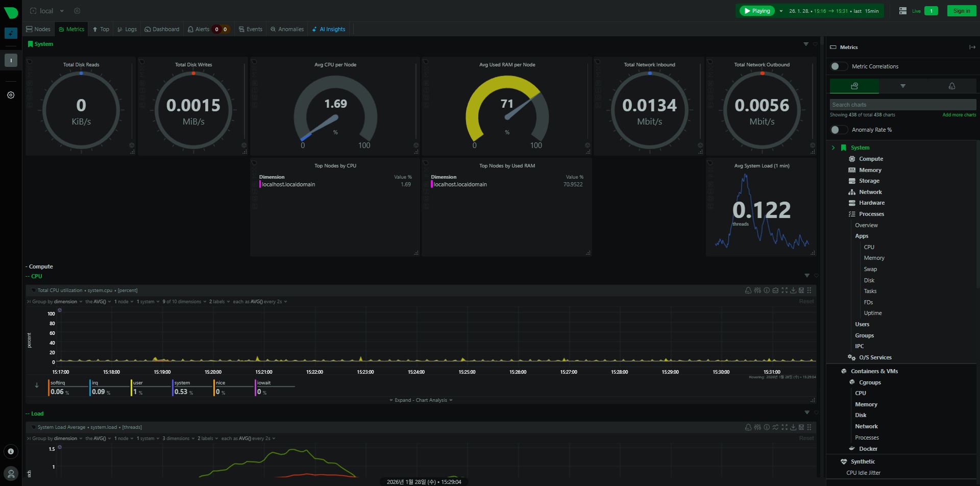
Task: Open the Anomalies tab
Action: [x=287, y=29]
